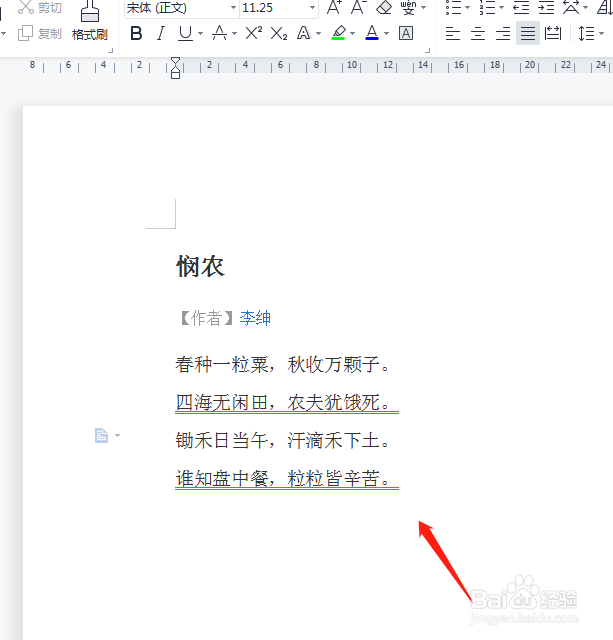The width and height of the screenshot is (613, 640).
Task: Decrease the font size
Action: click(x=359, y=7)
